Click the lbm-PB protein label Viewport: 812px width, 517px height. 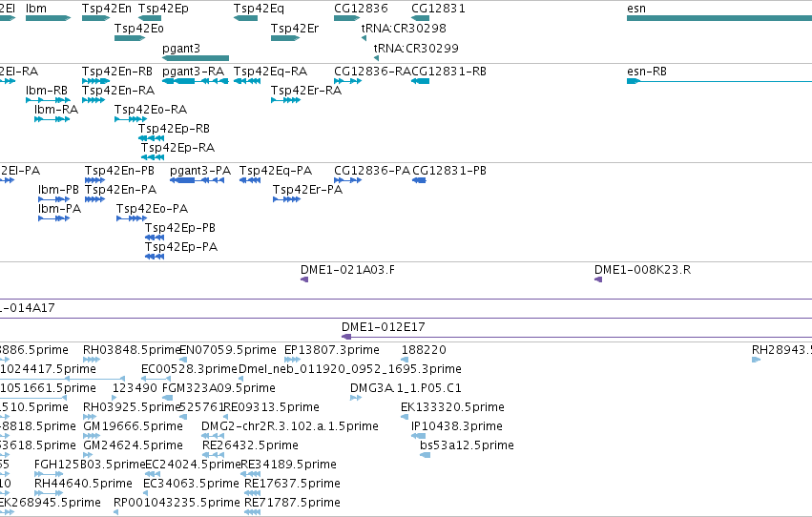click(x=58, y=190)
